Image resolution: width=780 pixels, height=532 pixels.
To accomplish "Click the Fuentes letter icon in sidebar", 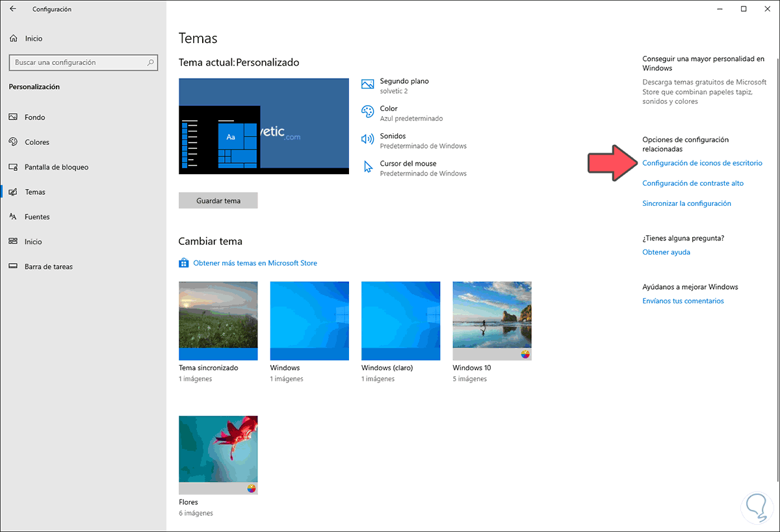I will click(x=13, y=216).
